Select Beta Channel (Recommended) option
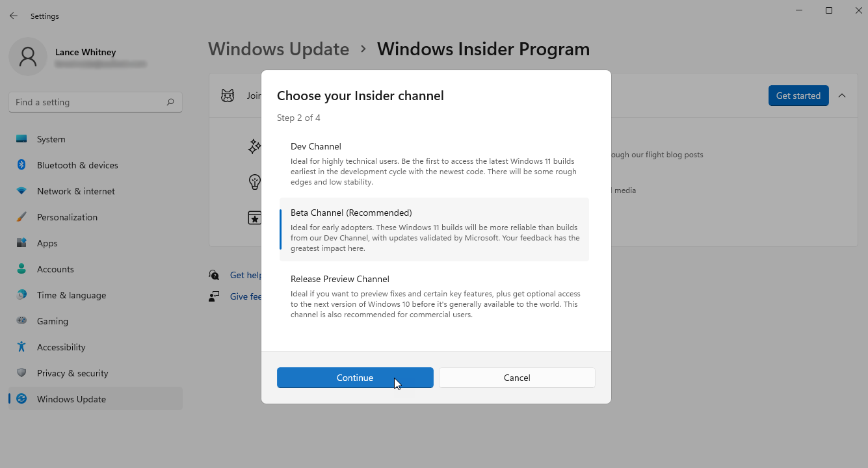Screen dimensions: 868x468 point(434,229)
